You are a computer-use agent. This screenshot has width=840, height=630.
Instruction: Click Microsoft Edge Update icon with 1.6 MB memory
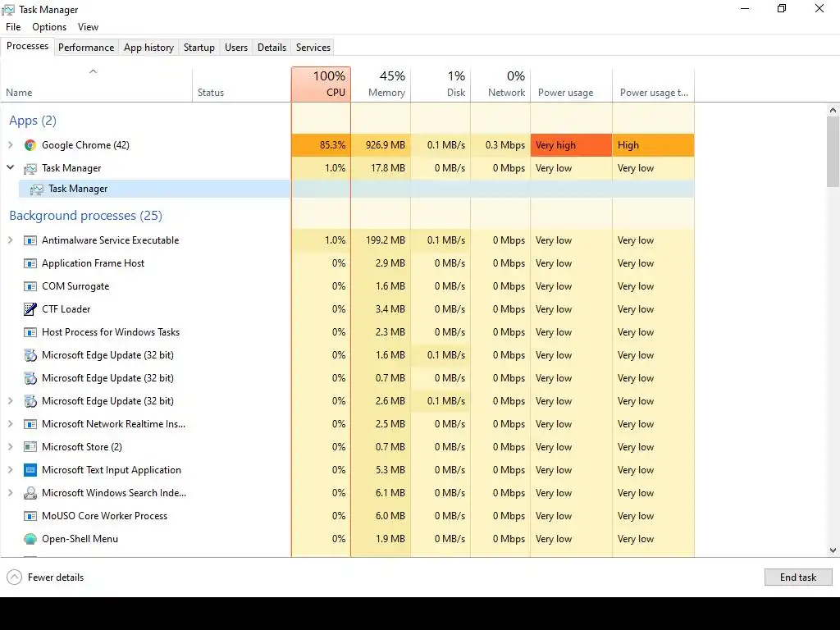tap(30, 355)
